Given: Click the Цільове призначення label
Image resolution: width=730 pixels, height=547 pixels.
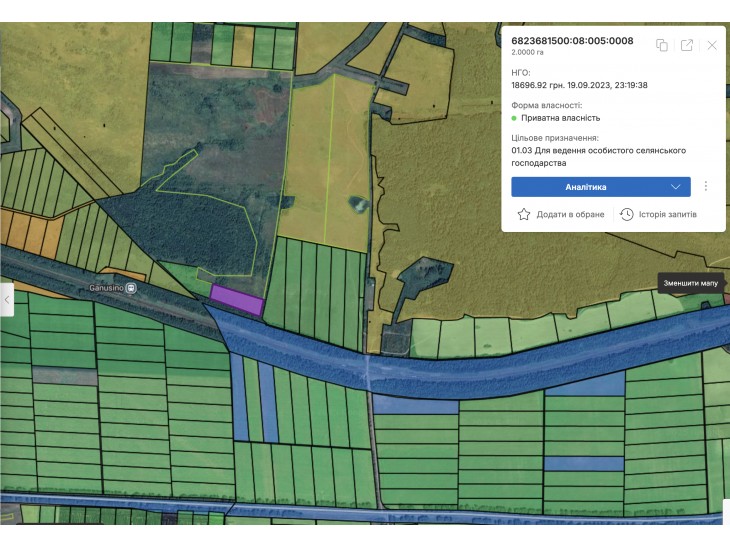Looking at the screenshot, I should (555, 138).
